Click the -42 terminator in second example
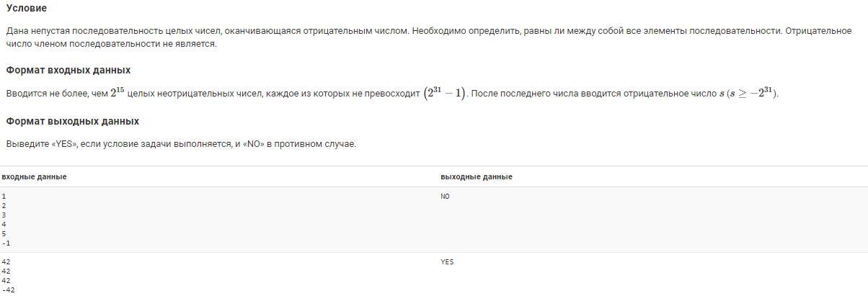Viewport: 868px width, 296px height. click(x=8, y=290)
